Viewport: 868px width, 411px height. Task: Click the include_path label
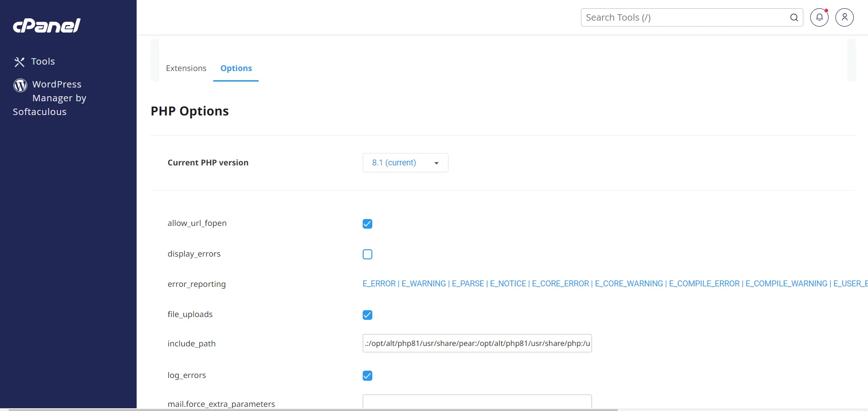pyautogui.click(x=192, y=344)
